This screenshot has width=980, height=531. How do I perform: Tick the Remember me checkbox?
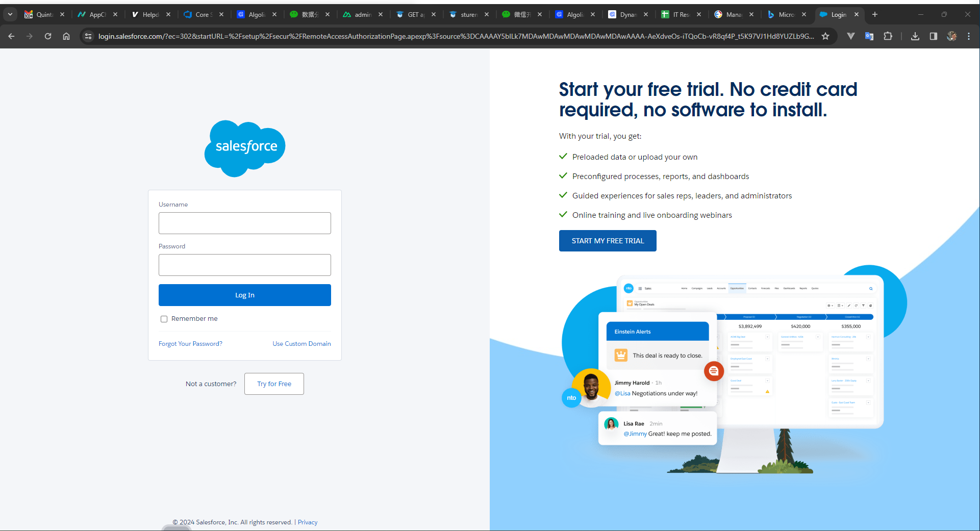[x=164, y=319]
